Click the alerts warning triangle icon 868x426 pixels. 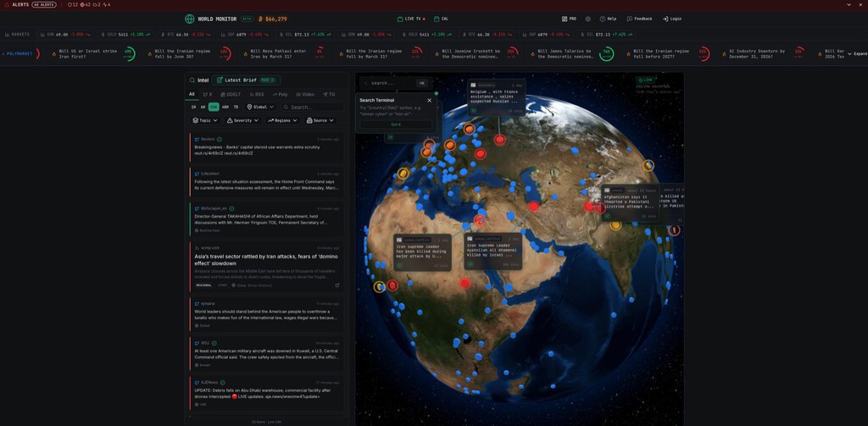7,4
